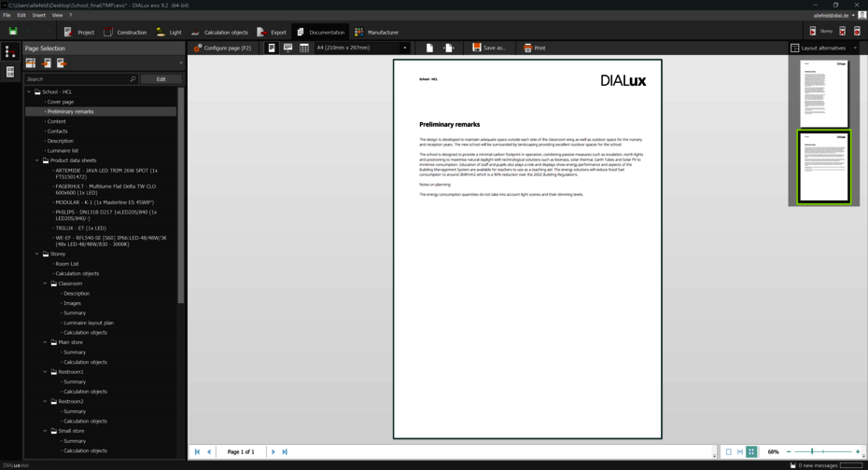Open the tree view icon in left sidebar

[x=10, y=52]
